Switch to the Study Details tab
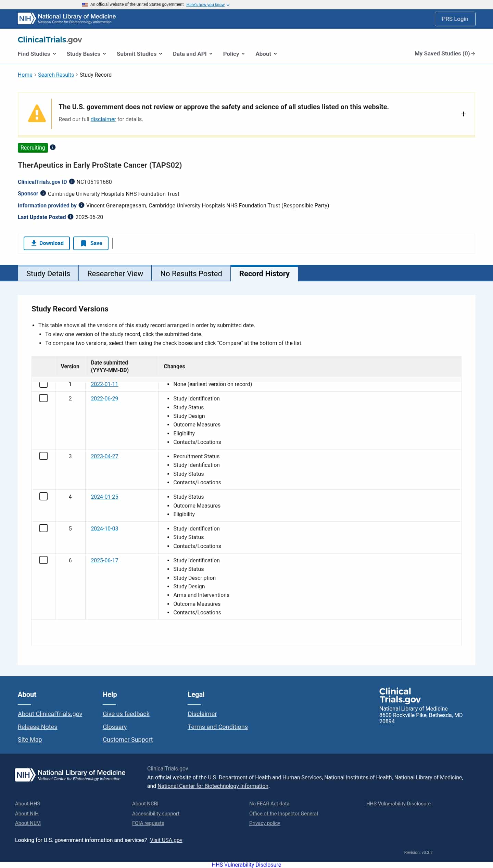The width and height of the screenshot is (493, 868). click(48, 273)
